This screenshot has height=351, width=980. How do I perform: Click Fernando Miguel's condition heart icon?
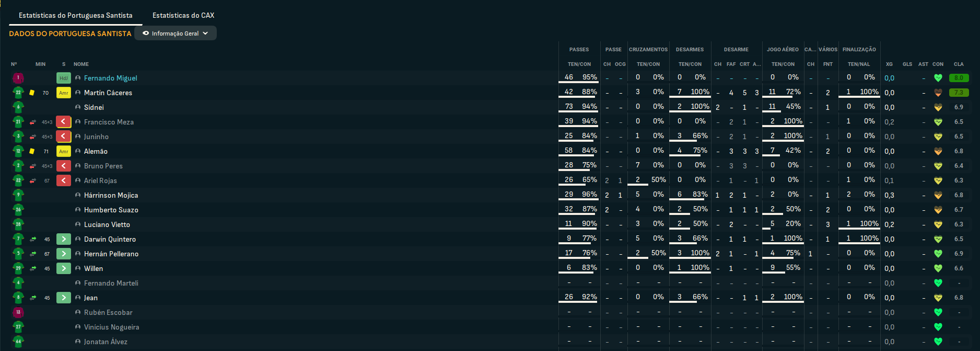coord(938,78)
